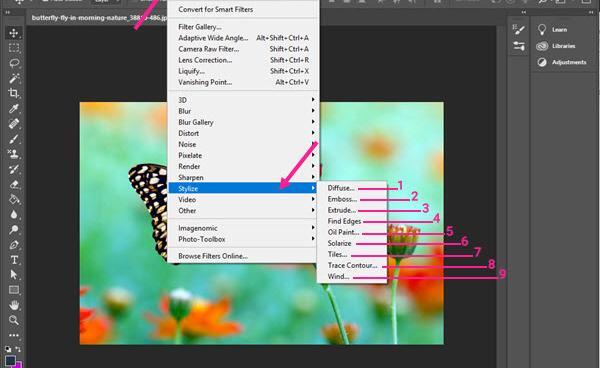600x368 pixels.
Task: Expand the Blur submenu
Action: click(x=243, y=111)
